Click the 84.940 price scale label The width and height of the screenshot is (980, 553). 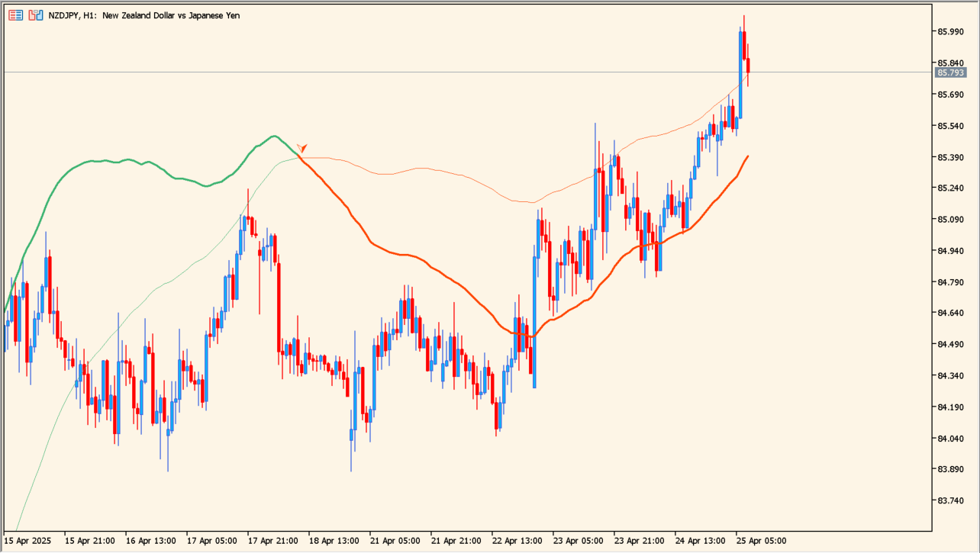point(950,250)
